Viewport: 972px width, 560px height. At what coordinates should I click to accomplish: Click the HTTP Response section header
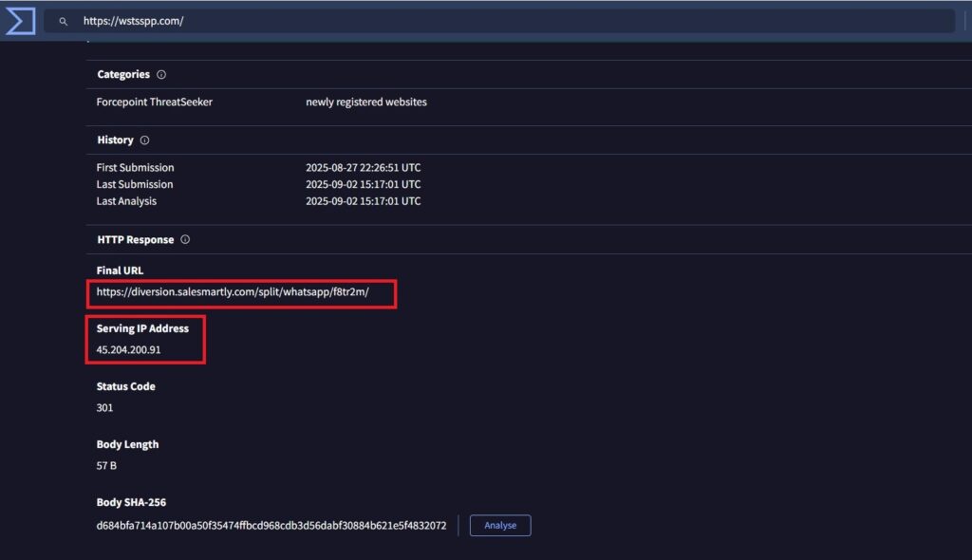click(135, 239)
